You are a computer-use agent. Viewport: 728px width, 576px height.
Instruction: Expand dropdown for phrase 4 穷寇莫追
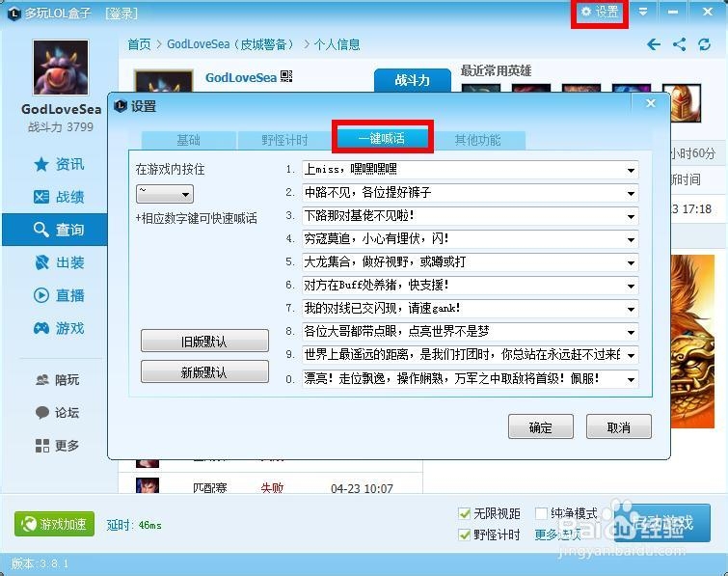(x=631, y=239)
